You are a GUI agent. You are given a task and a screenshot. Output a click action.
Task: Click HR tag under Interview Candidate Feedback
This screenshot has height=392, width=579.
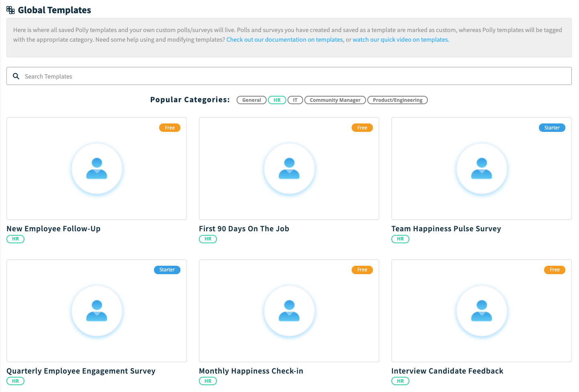[401, 381]
